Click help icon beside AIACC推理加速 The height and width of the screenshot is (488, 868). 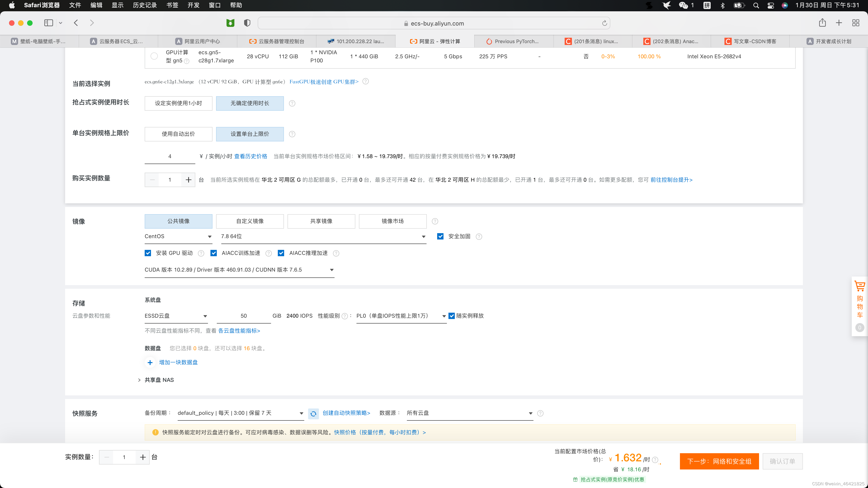[336, 253]
